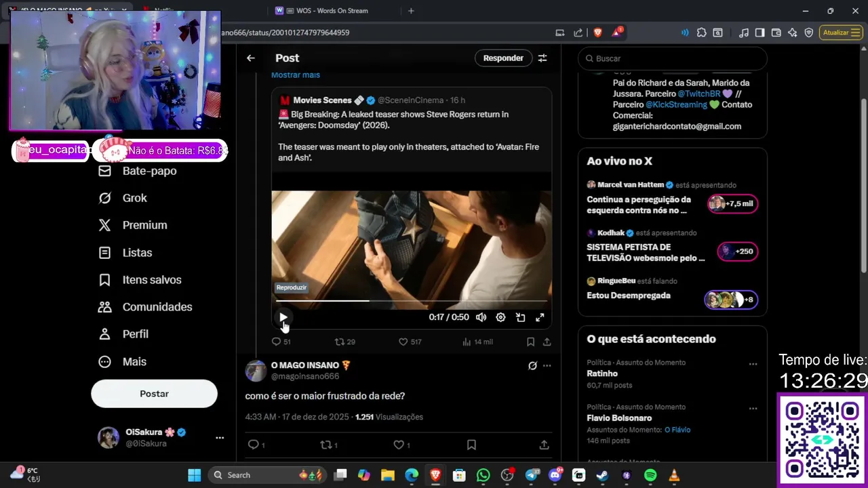The image size is (868, 488).
Task: Open WhatsApp from taskbar
Action: [x=483, y=475]
